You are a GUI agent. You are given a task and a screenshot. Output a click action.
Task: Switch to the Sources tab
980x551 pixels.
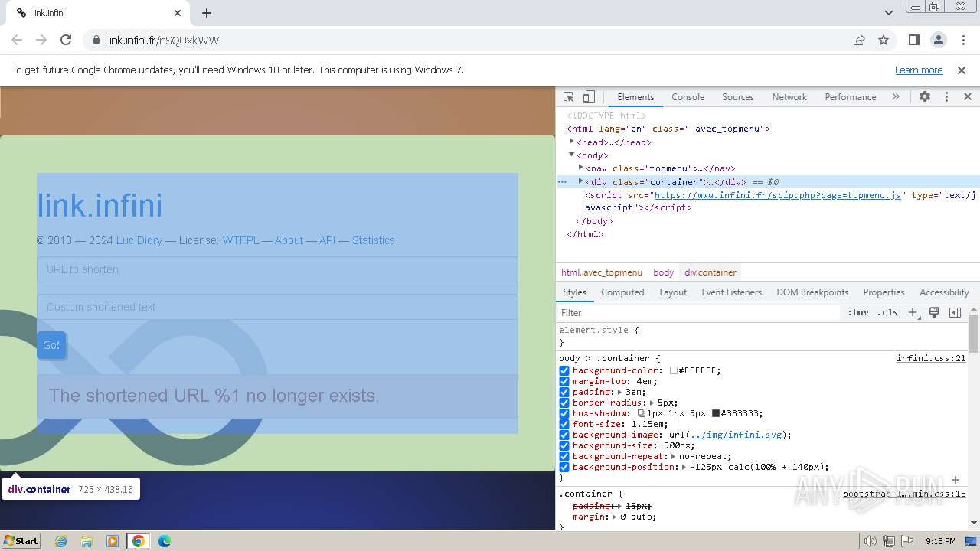point(738,97)
